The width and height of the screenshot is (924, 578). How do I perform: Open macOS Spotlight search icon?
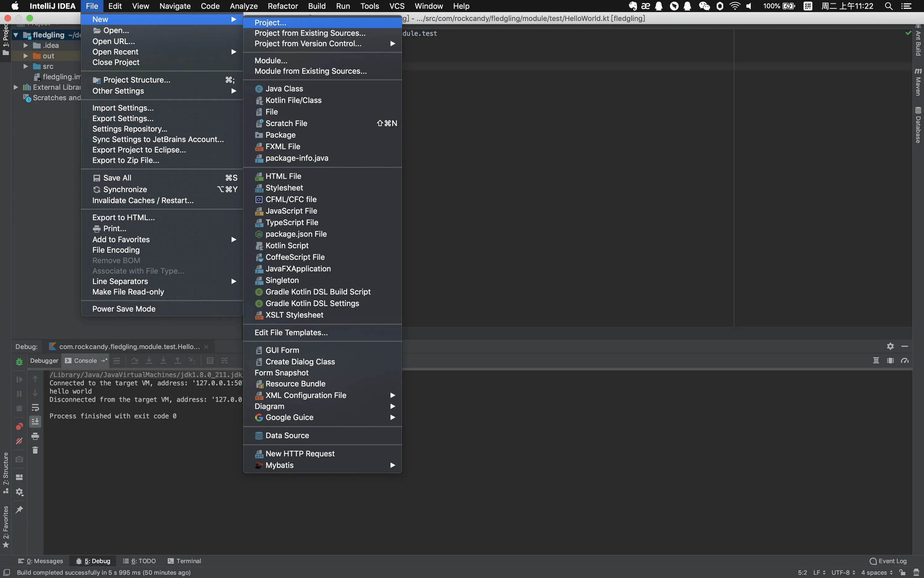[889, 6]
